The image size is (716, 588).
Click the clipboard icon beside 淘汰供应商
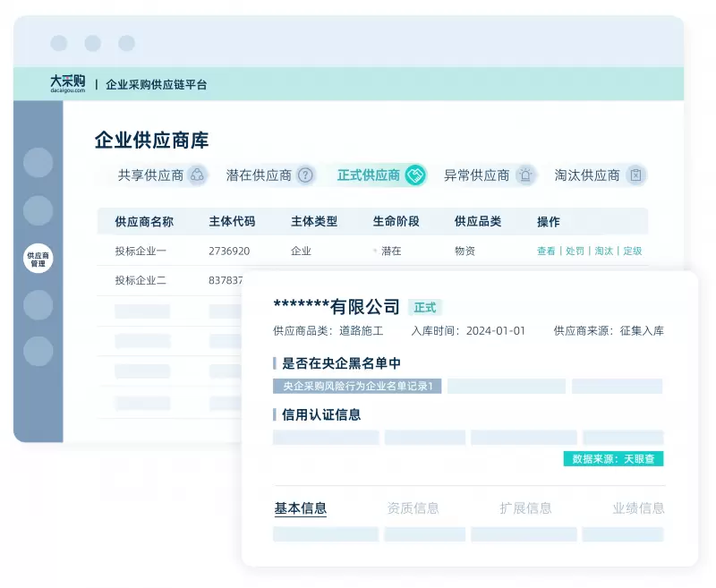coord(635,175)
